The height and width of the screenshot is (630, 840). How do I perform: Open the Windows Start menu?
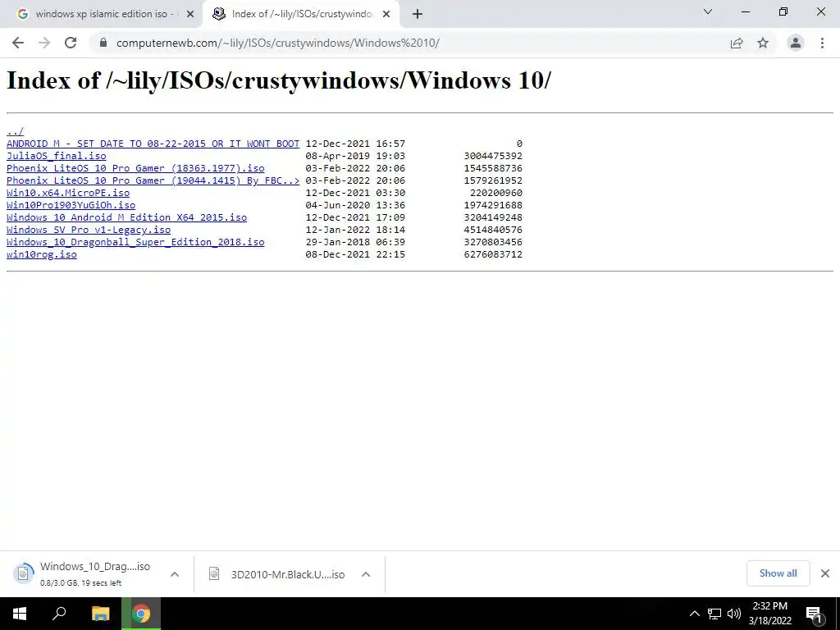tap(20, 614)
